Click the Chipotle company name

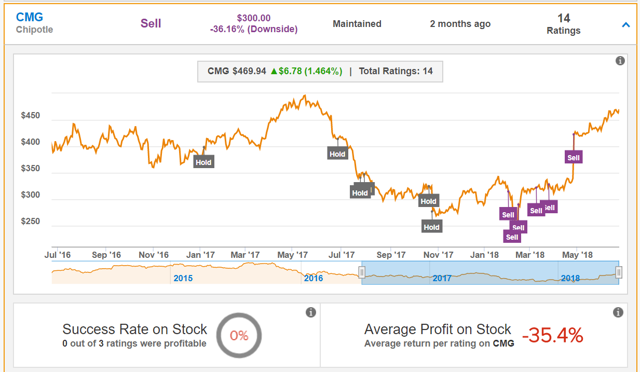34,30
